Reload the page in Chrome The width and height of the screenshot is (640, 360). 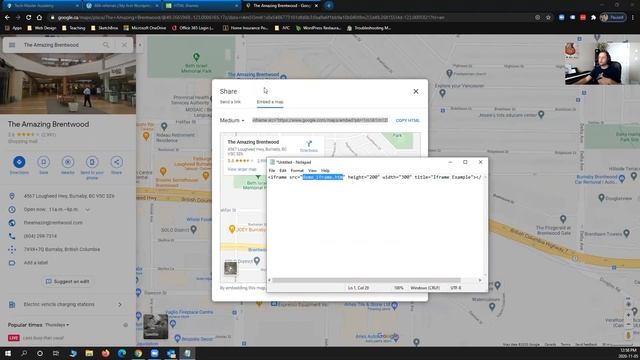pyautogui.click(x=29, y=18)
